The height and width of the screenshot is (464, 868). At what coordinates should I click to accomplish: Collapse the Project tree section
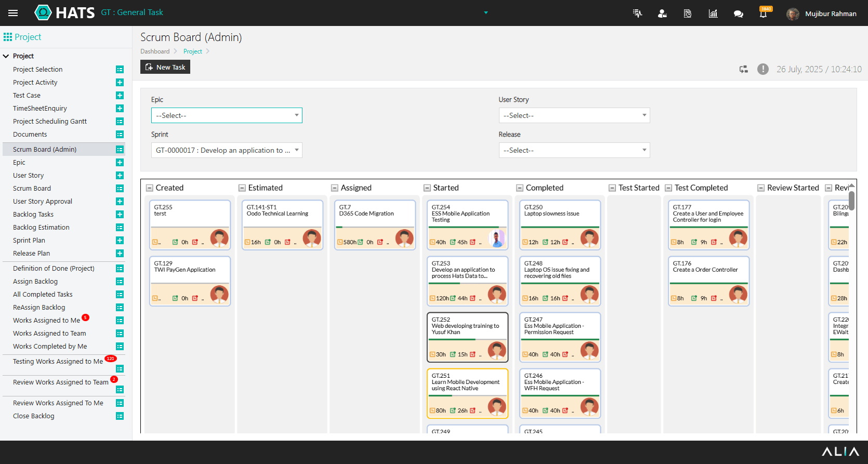[x=6, y=56]
